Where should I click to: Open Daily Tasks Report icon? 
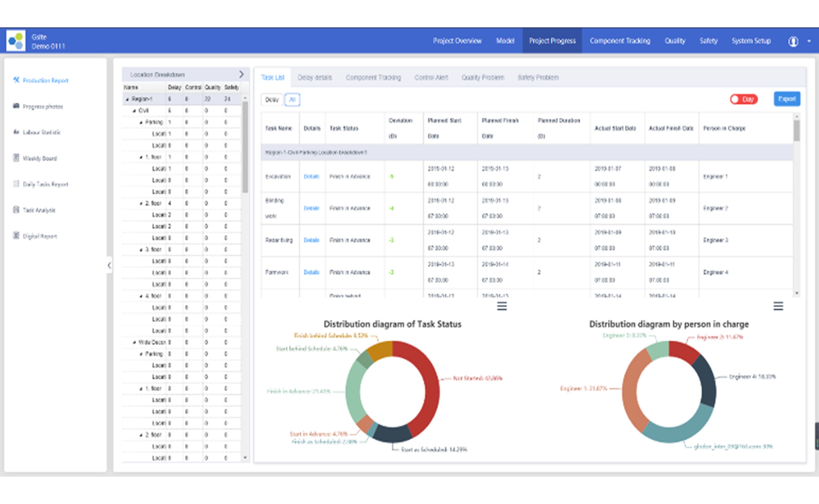(x=16, y=184)
